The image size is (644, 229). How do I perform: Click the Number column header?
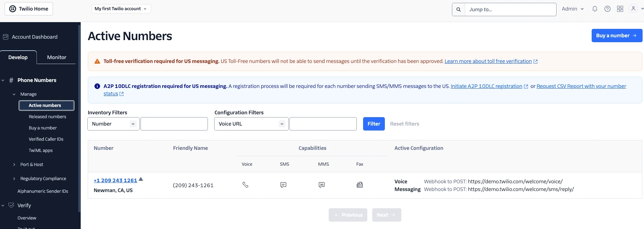[104, 148]
